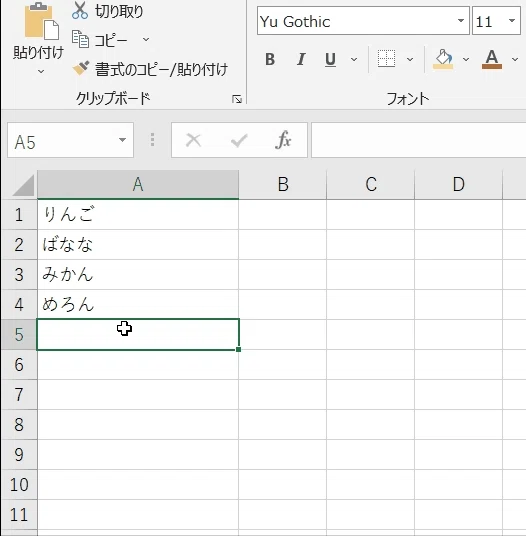Select row 11 header

(x=19, y=514)
